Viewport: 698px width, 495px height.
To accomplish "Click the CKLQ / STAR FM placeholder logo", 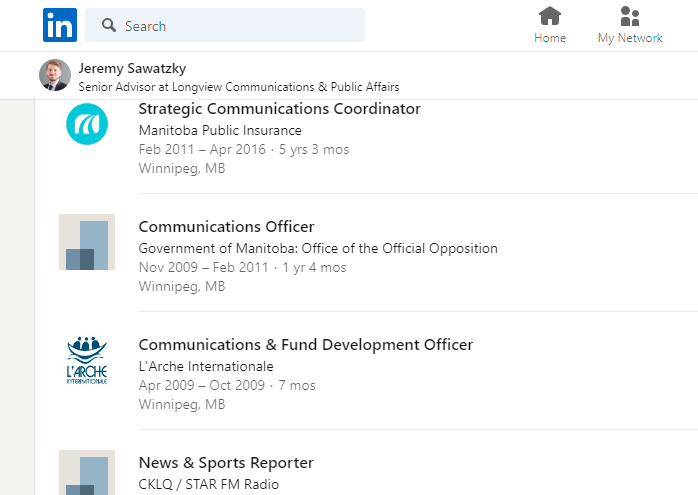I will [x=87, y=473].
